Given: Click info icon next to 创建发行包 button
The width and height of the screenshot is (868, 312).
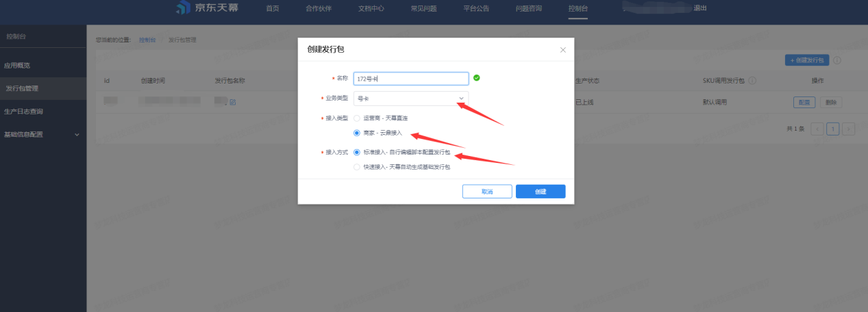Looking at the screenshot, I should (837, 60).
